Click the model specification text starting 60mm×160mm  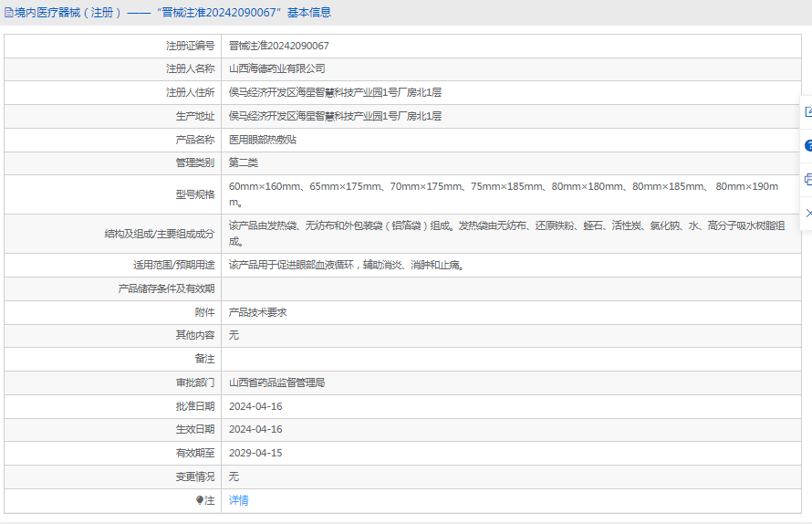pos(503,187)
